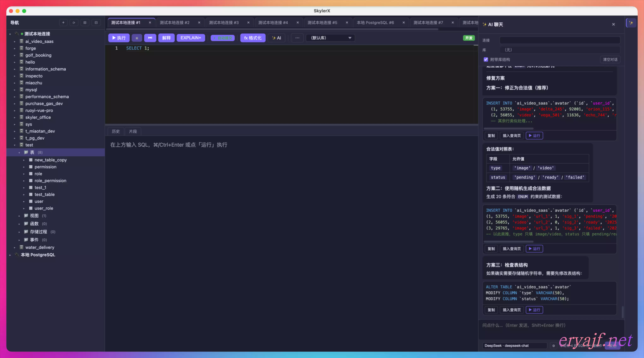Open the (默认库) database dropdown
This screenshot has height=358, width=644.
[x=331, y=38]
